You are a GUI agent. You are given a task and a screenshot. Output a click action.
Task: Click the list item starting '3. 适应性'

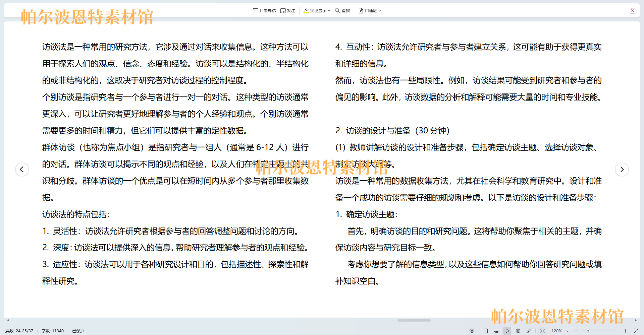point(175,273)
